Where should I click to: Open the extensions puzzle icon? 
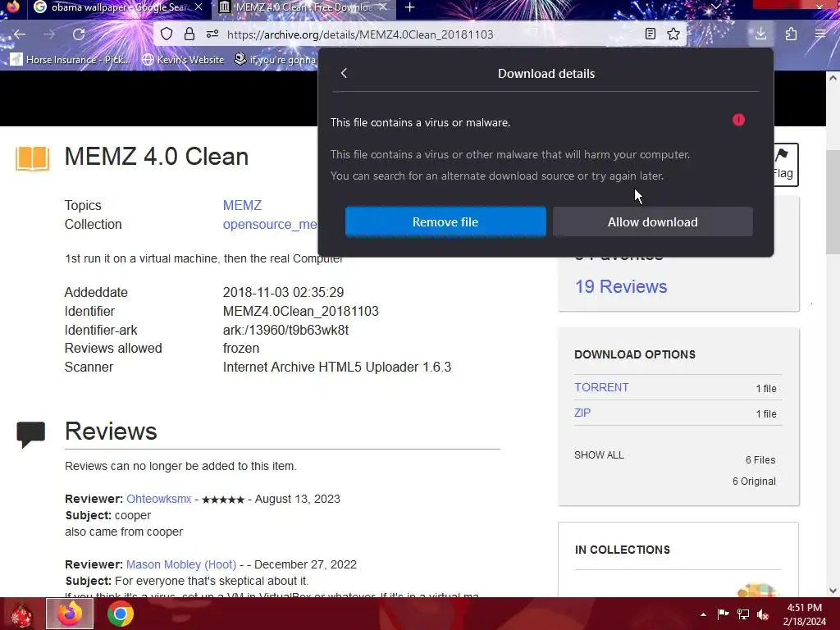click(x=792, y=34)
